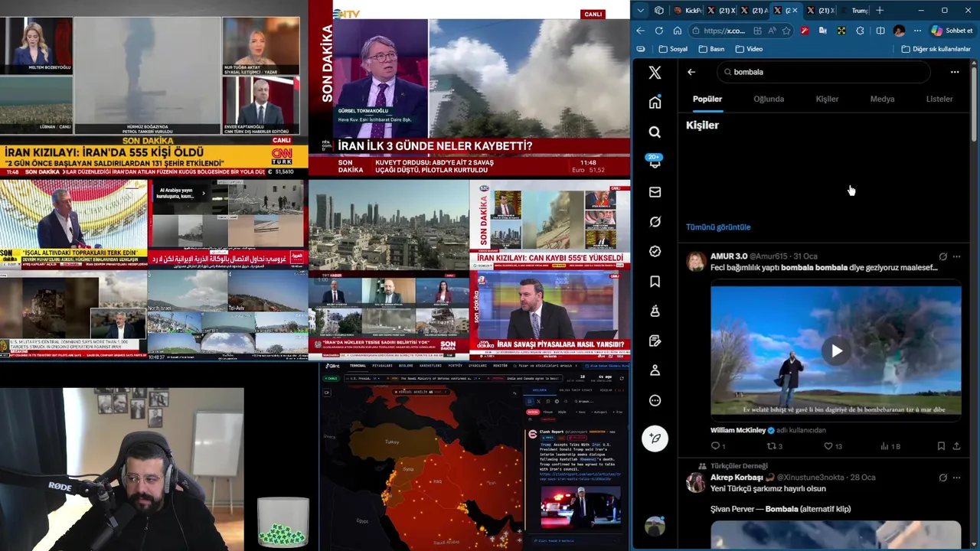The height and width of the screenshot is (551, 980).
Task: Expand Diğer sık kullanılanlar folder
Action: point(936,49)
